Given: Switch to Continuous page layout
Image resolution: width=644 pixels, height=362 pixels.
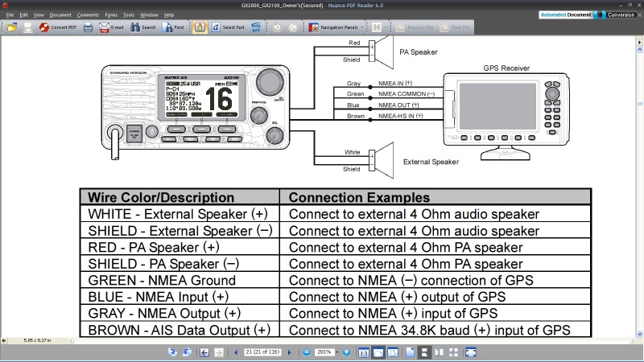Looking at the screenshot, I should 424,352.
